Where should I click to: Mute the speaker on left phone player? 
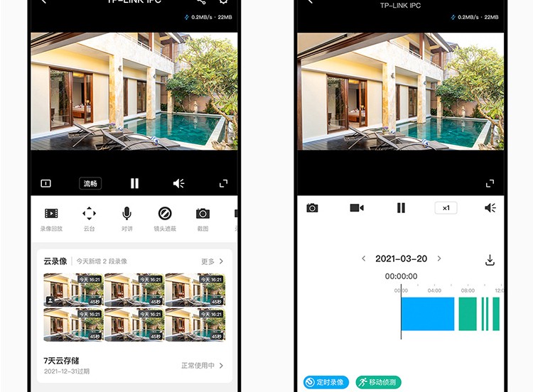pos(178,183)
